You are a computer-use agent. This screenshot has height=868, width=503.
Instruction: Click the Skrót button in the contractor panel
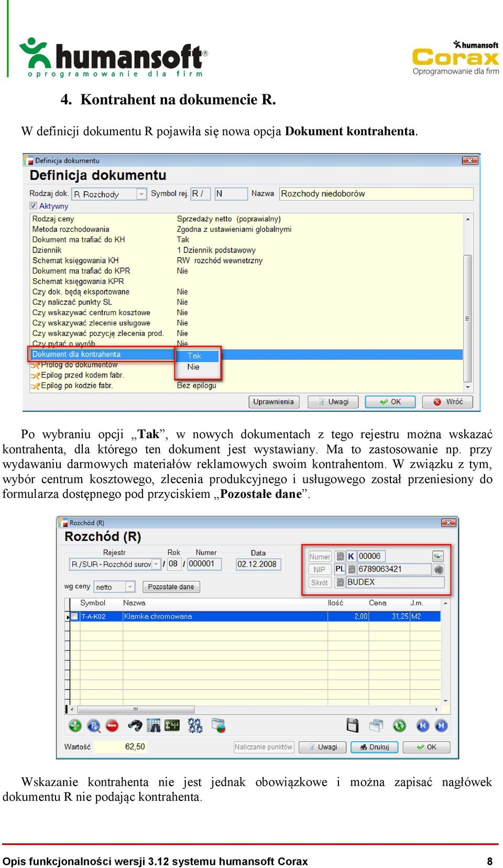[x=320, y=582]
